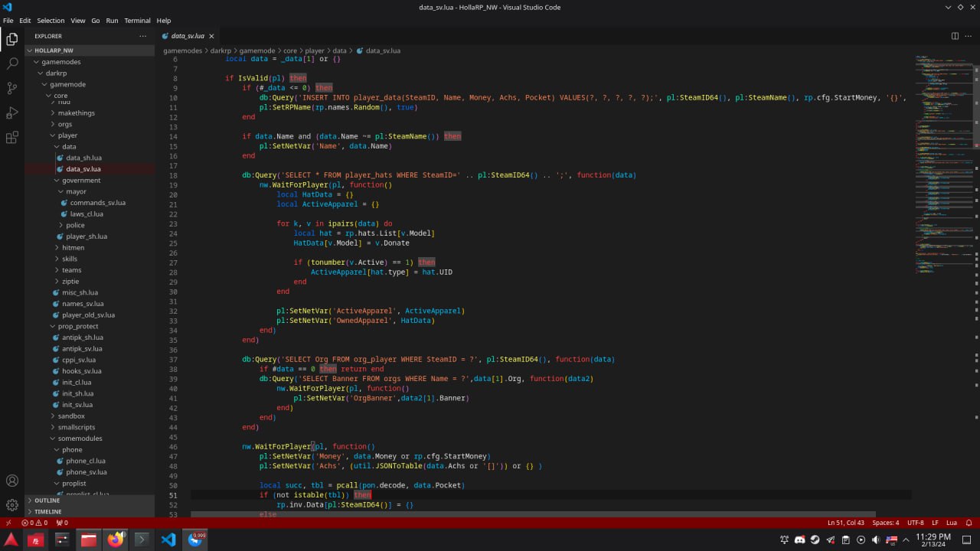Viewport: 980px width, 551px height.
Task: Open the Manage settings gear
Action: click(x=12, y=505)
